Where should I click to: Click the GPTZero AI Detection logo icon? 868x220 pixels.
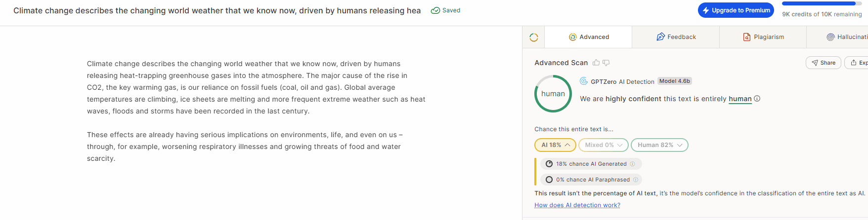coord(584,81)
